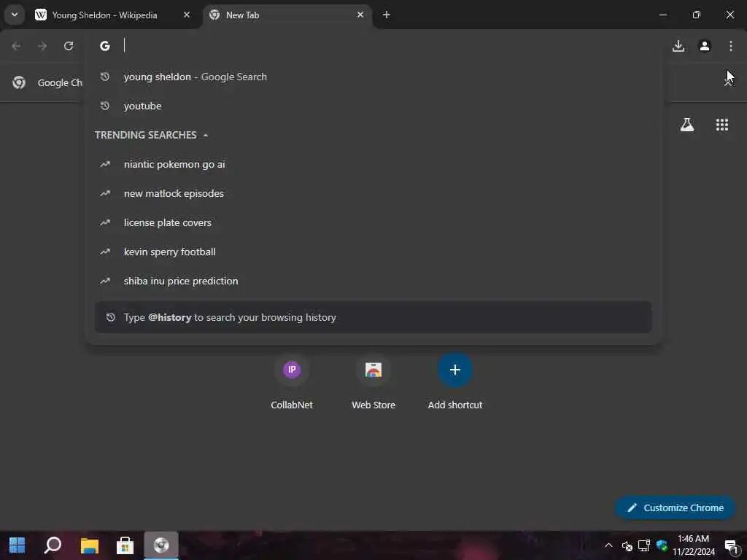Open Windows taskbar search

coord(53,545)
